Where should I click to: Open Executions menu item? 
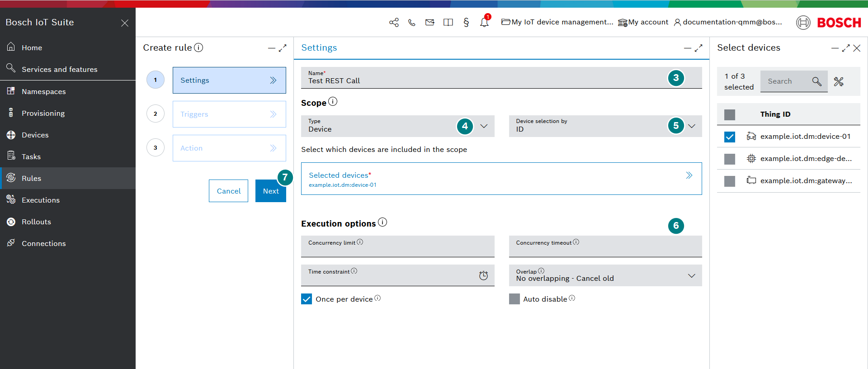click(68, 200)
